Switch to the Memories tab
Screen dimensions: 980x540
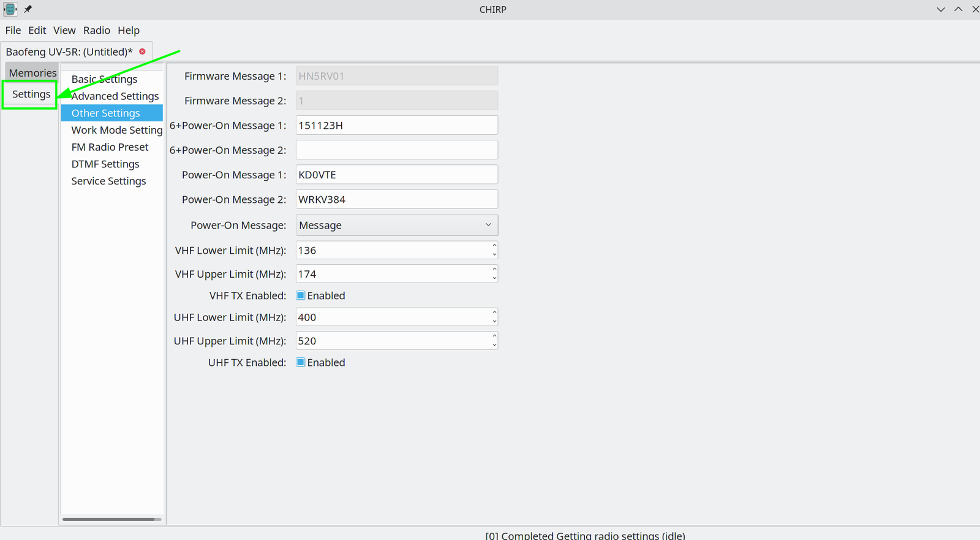point(32,73)
